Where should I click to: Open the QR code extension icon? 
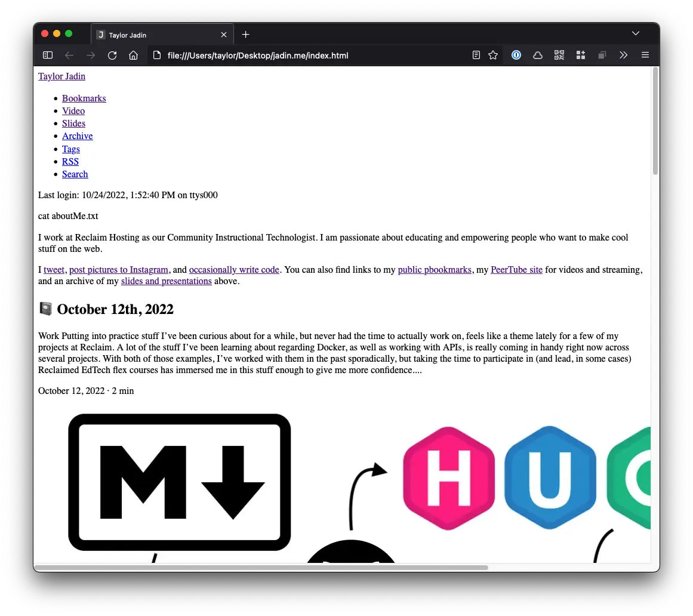coord(559,55)
